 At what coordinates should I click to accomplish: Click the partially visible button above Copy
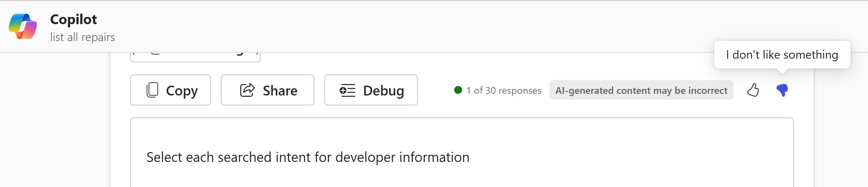click(x=195, y=57)
